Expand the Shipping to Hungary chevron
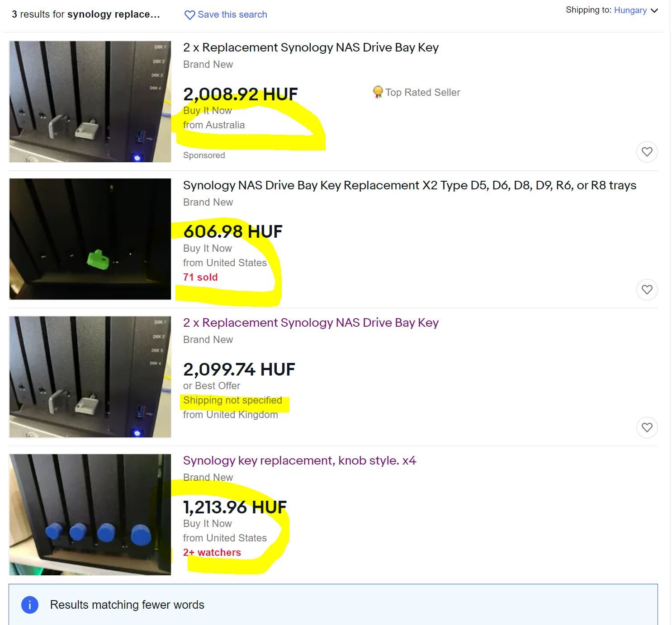Screen dimensions: 672x625 (654, 10)
